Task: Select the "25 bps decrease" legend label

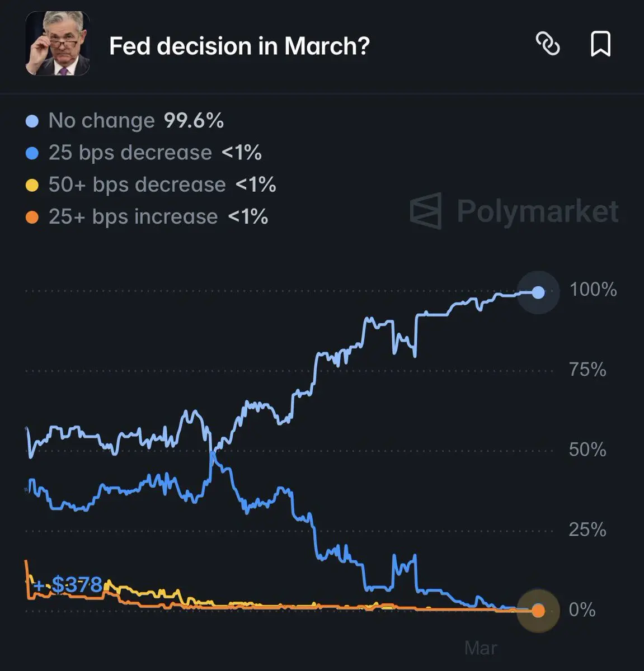Action: click(x=130, y=153)
